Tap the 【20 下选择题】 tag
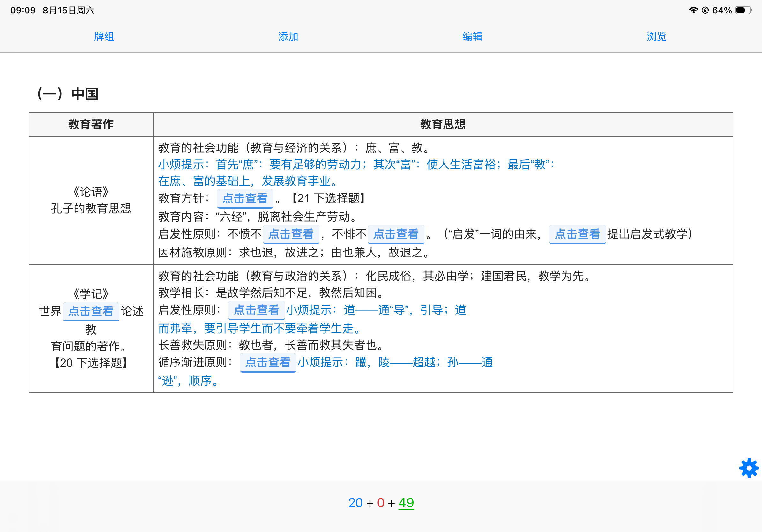The height and width of the screenshot is (532, 762). tap(91, 363)
